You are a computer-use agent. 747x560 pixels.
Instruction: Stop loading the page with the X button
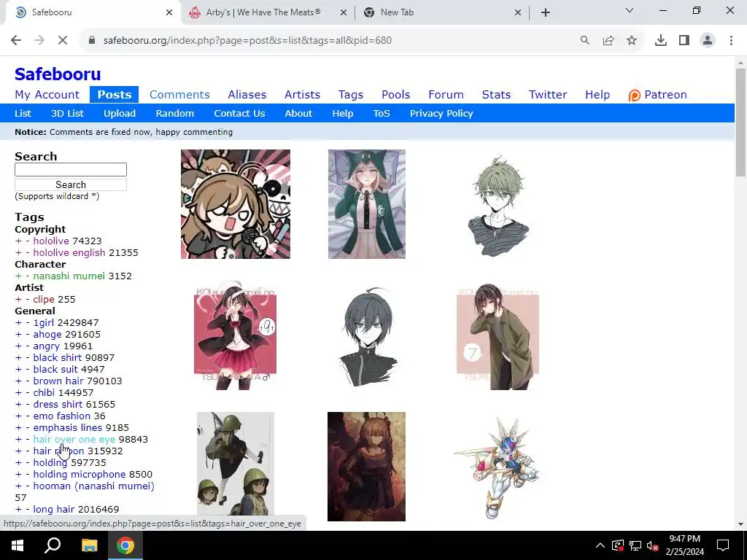(x=63, y=41)
